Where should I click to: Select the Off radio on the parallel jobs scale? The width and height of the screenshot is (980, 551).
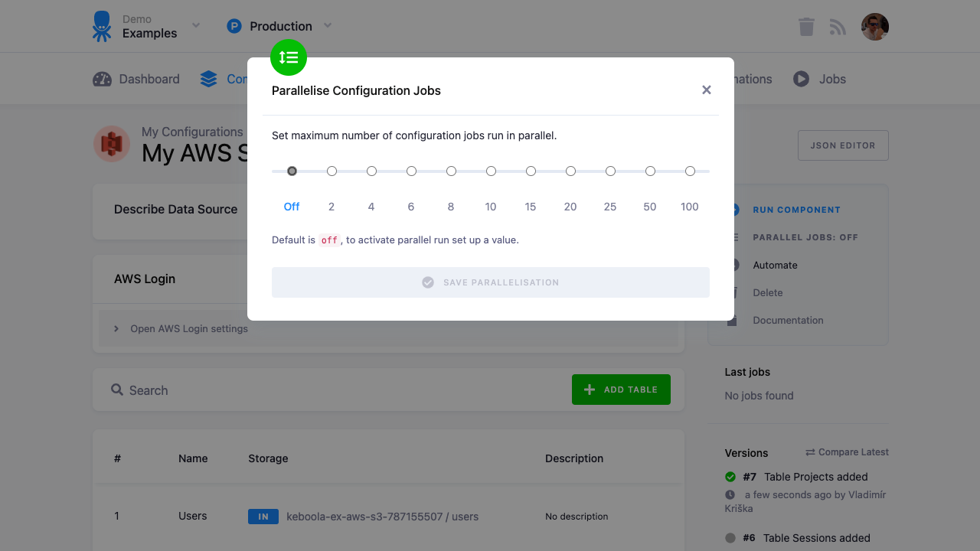[292, 171]
